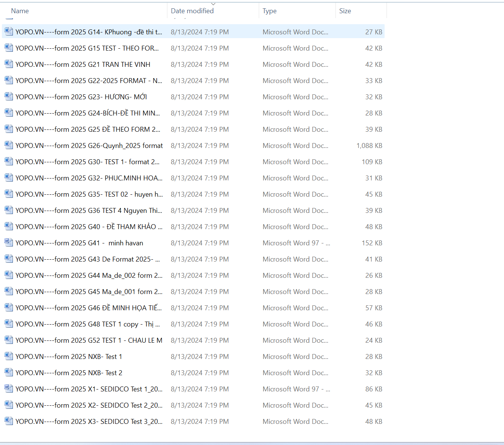The height and width of the screenshot is (445, 504).
Task: Select file name X3- SEDIDCO Test 3_20...
Action: point(89,422)
